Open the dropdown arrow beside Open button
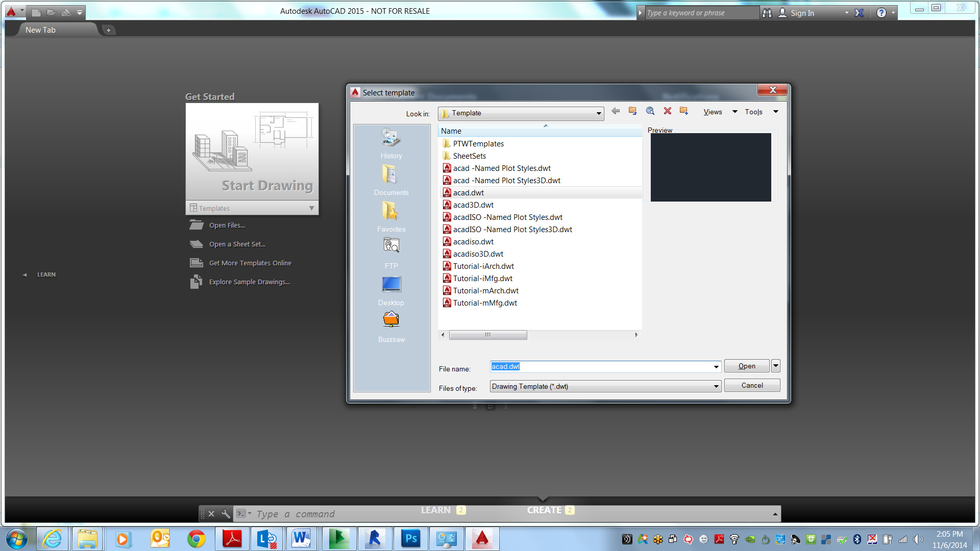The width and height of the screenshot is (980, 551). click(x=776, y=365)
